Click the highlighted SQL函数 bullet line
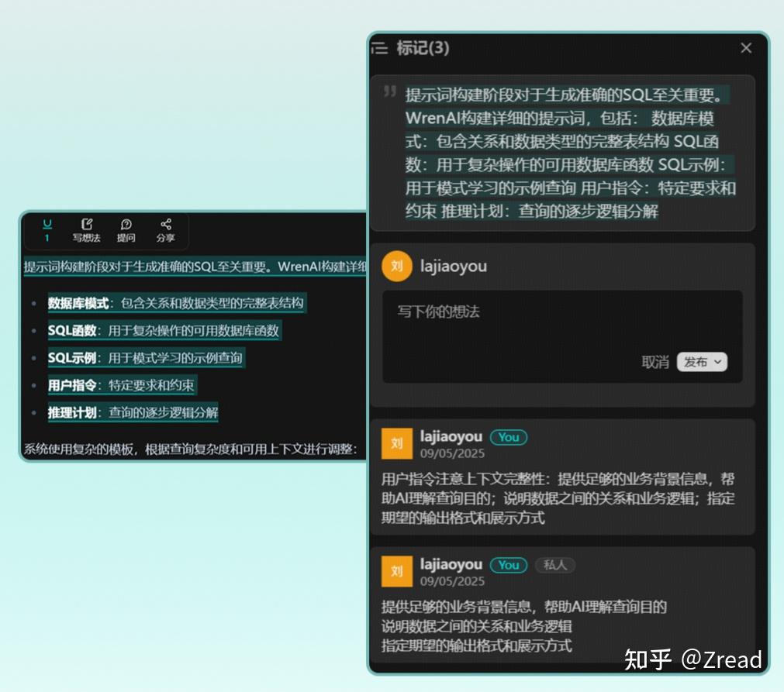This screenshot has height=692, width=784. (x=164, y=330)
